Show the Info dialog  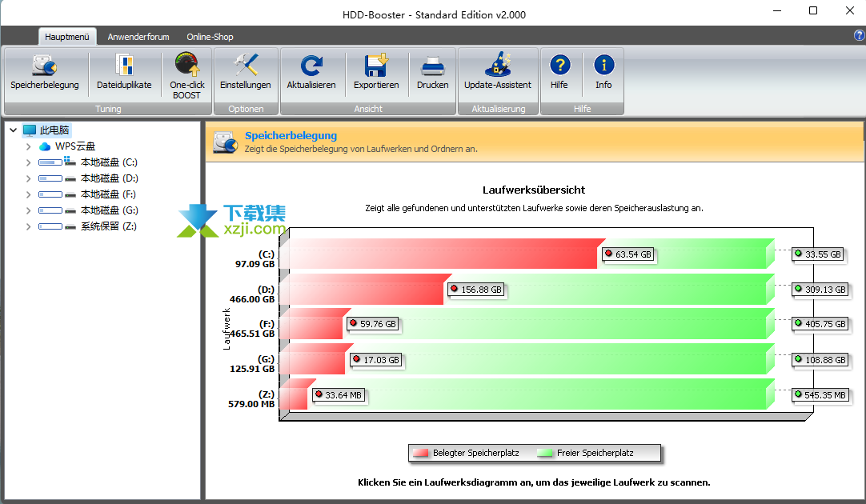[603, 73]
